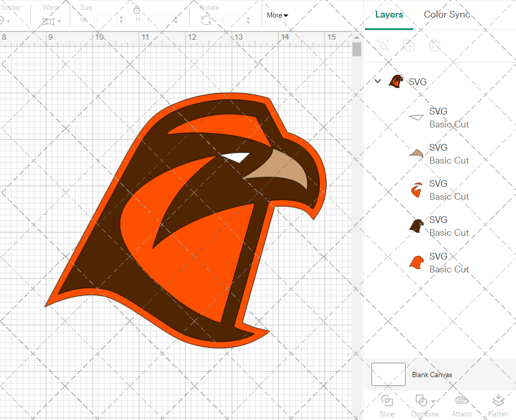516x420 pixels.
Task: Click the duplicate layer icon
Action: point(409,45)
